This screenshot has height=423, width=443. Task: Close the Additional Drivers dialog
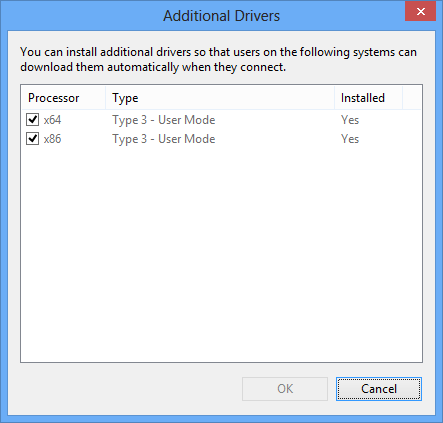tap(421, 12)
